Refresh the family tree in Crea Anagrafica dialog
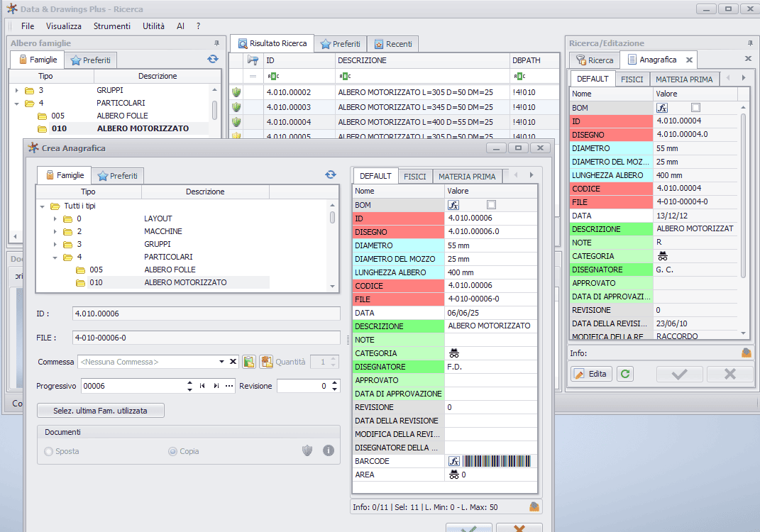Viewport: 760px width, 532px height. tap(331, 174)
